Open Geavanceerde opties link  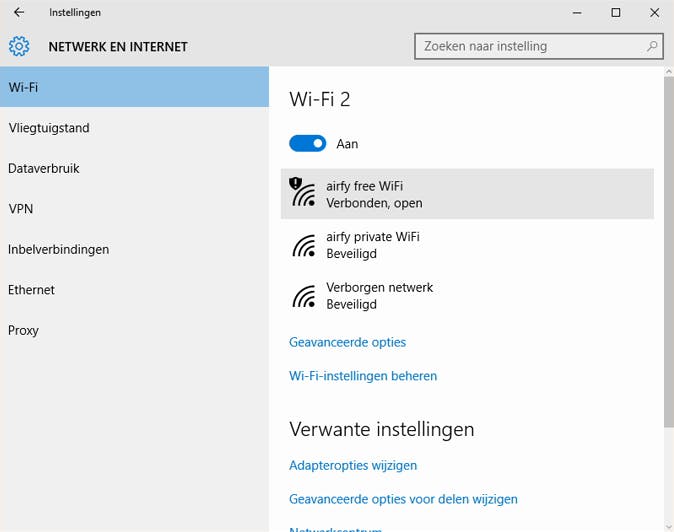[347, 342]
